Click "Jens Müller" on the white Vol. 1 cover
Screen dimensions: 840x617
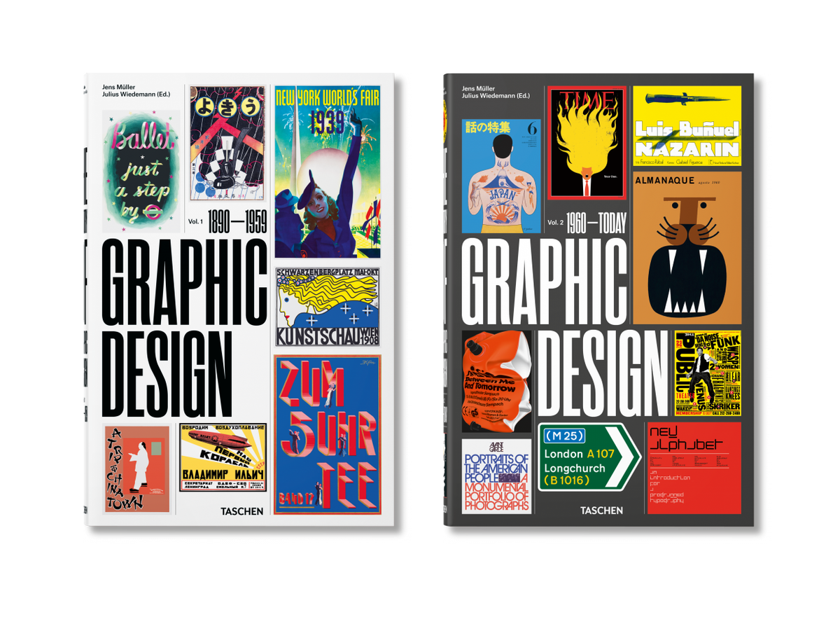(118, 88)
